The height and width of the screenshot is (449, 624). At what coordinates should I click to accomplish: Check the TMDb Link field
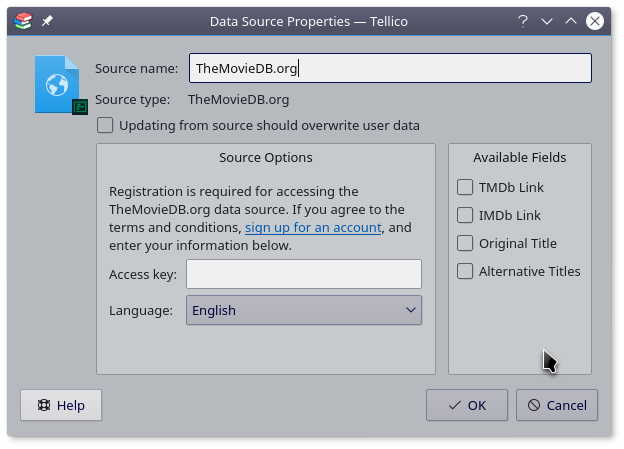pyautogui.click(x=465, y=187)
